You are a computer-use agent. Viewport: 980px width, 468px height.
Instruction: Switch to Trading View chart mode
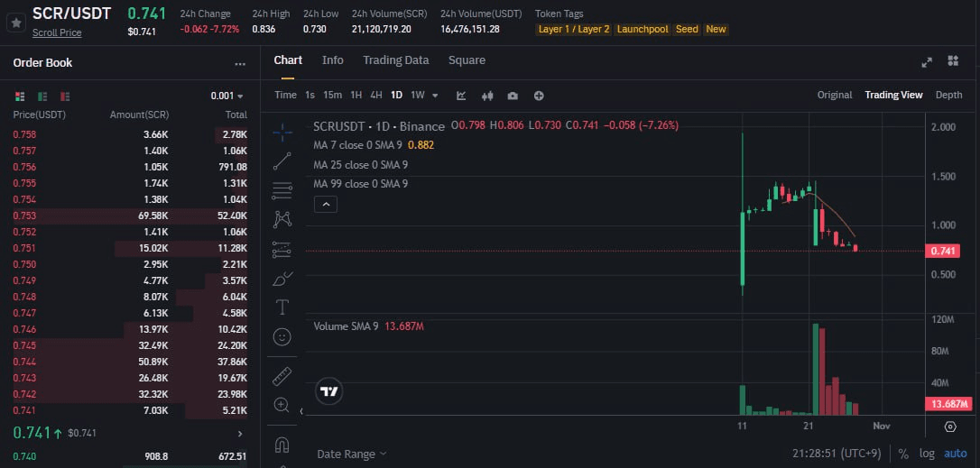click(893, 95)
